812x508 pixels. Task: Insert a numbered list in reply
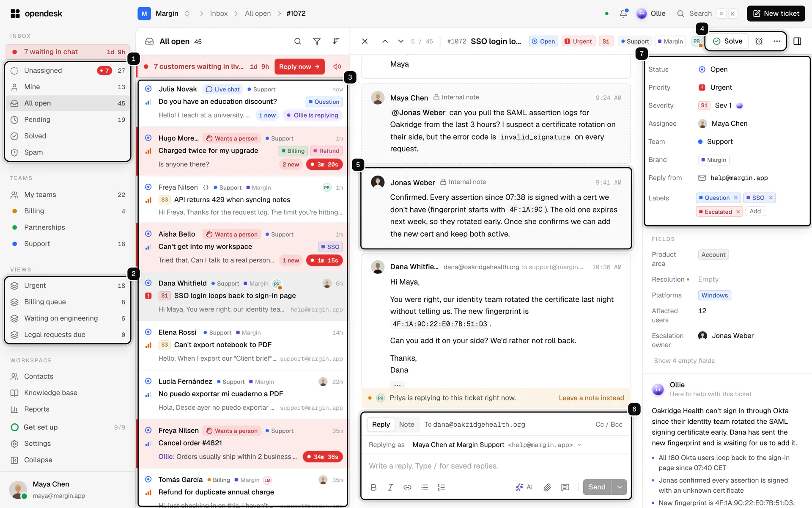441,487
